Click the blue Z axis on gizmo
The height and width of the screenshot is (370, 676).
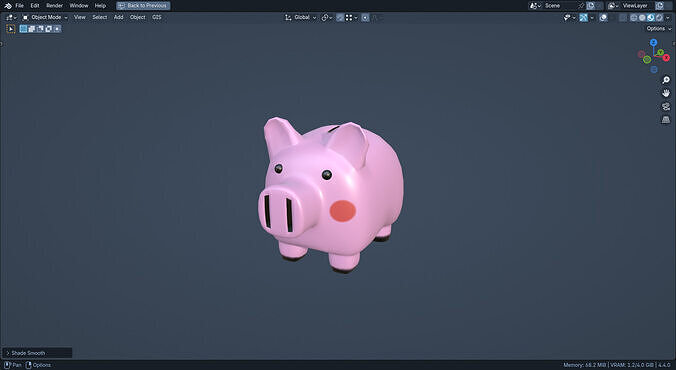[x=654, y=42]
